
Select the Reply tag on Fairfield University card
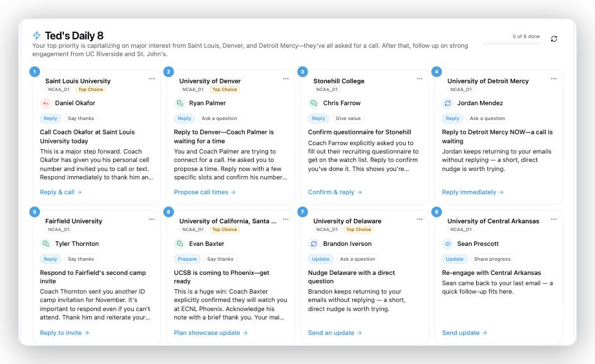pyautogui.click(x=50, y=259)
